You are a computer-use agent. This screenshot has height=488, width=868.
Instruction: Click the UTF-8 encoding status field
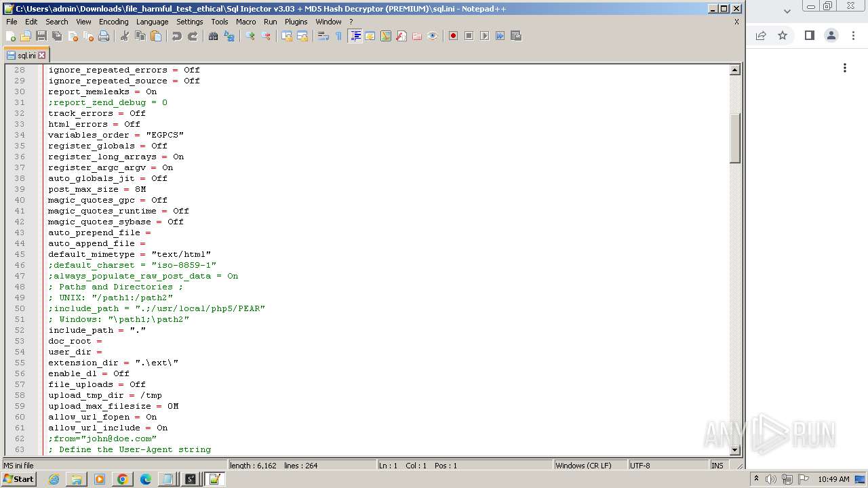[667, 466]
